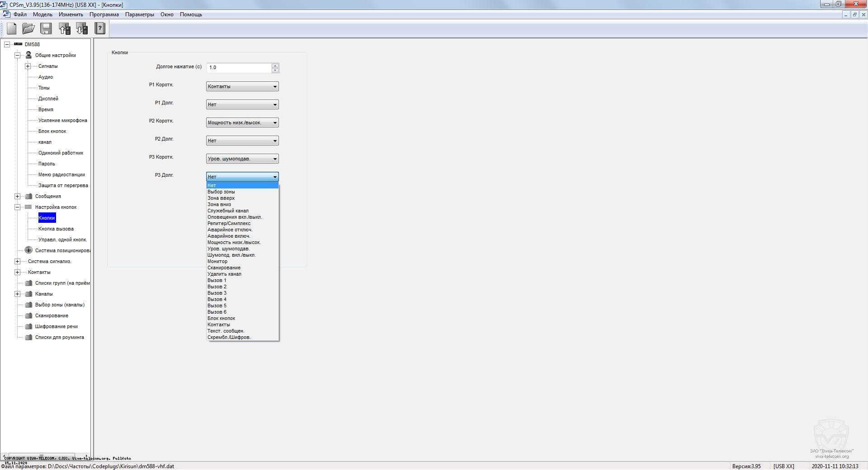The image size is (868, 470).
Task: Click the radio icon with the up arrow
Action: tap(64, 28)
